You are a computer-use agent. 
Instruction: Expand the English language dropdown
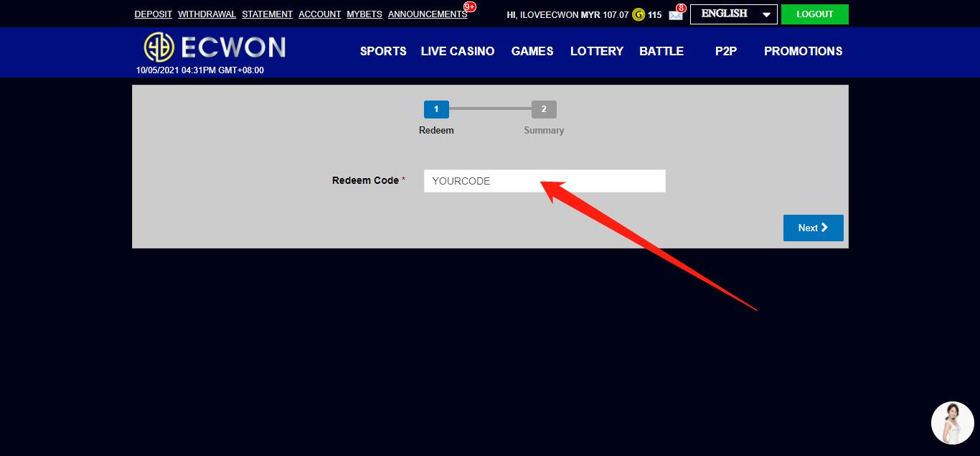[733, 14]
